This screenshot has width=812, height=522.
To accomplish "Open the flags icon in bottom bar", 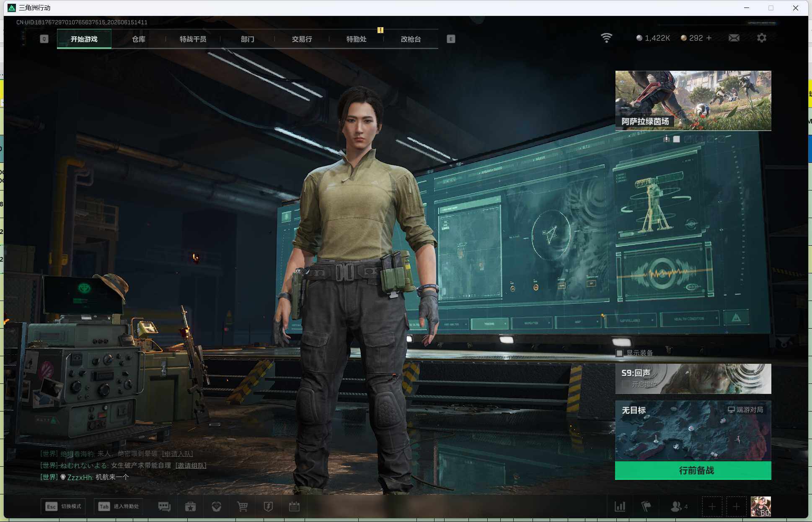I will click(646, 507).
